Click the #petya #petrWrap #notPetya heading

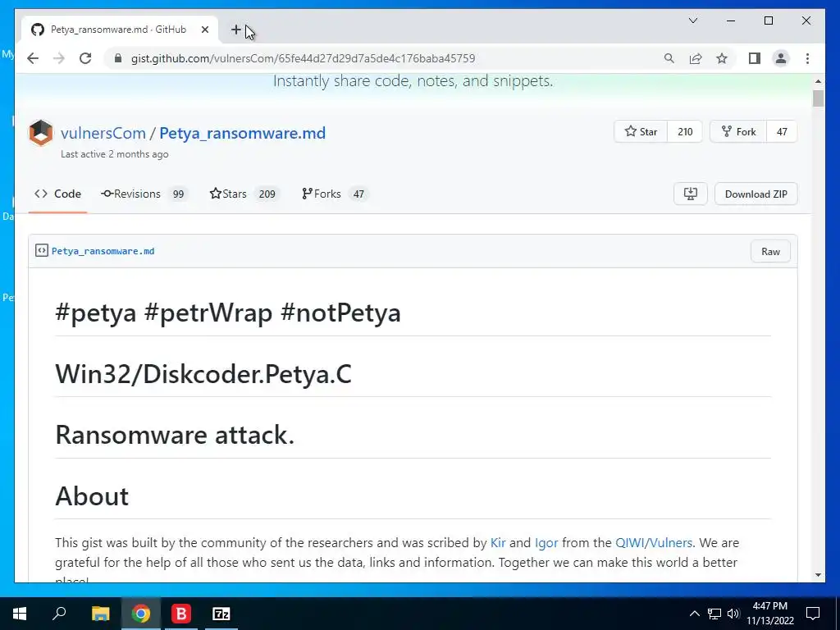click(x=228, y=313)
